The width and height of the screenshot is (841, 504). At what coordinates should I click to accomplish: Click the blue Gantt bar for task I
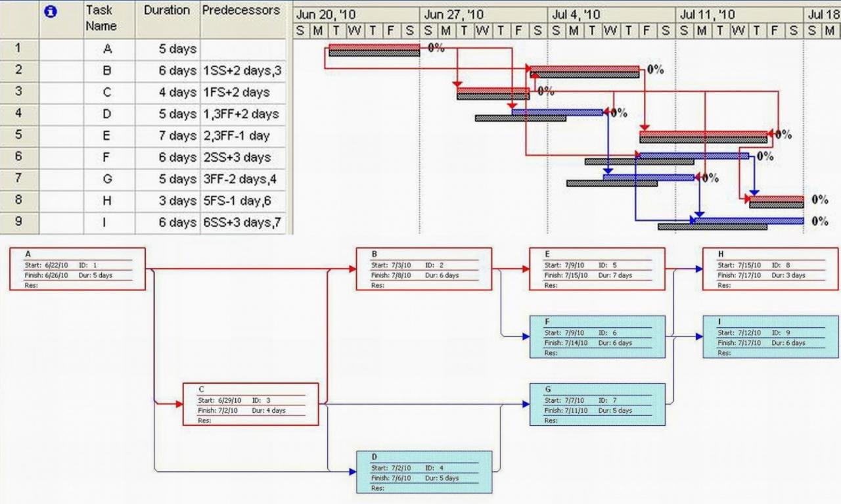(x=748, y=221)
